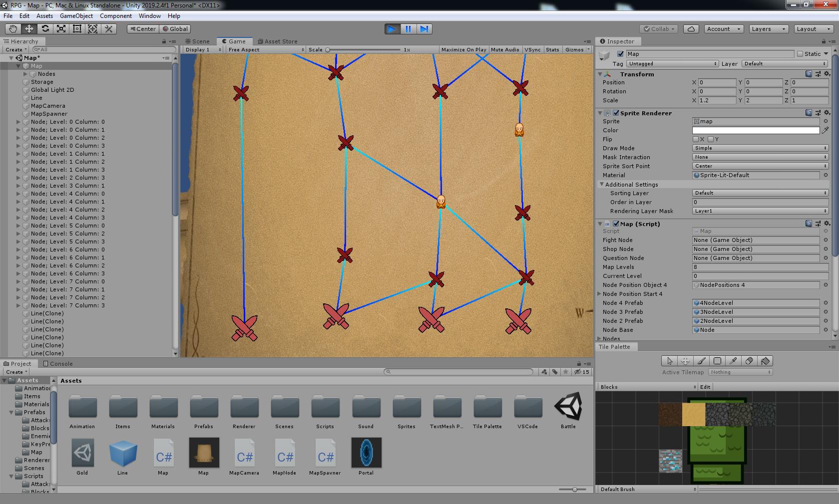Switch to the Asset Store tab
The width and height of the screenshot is (839, 504).
point(277,41)
